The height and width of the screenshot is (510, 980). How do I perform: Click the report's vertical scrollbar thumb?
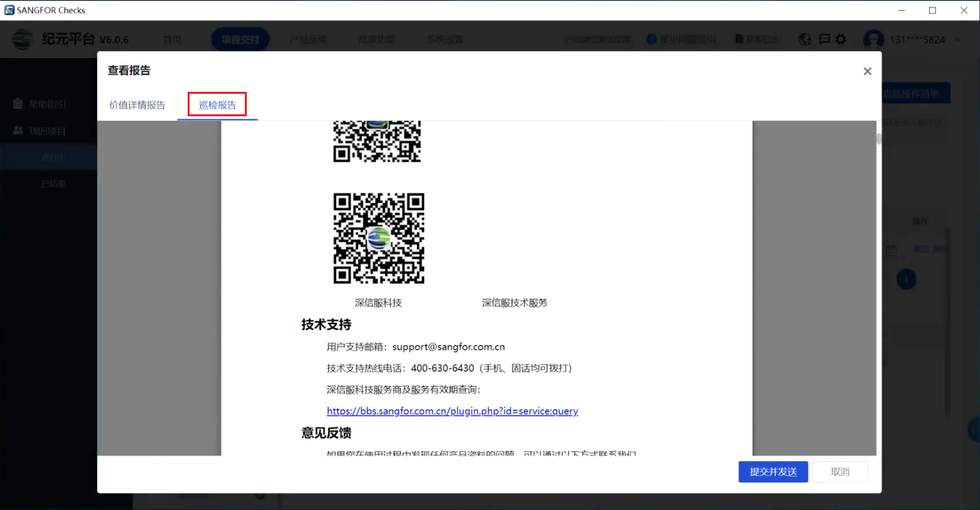(878, 139)
